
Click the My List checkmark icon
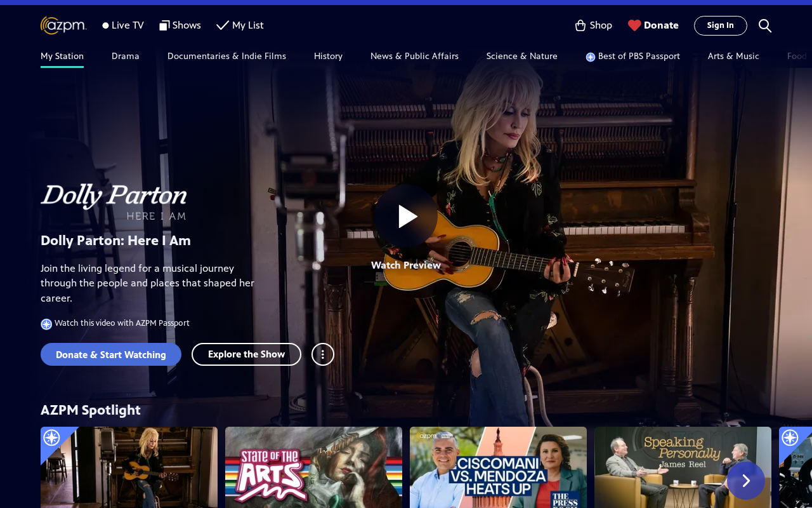223,25
